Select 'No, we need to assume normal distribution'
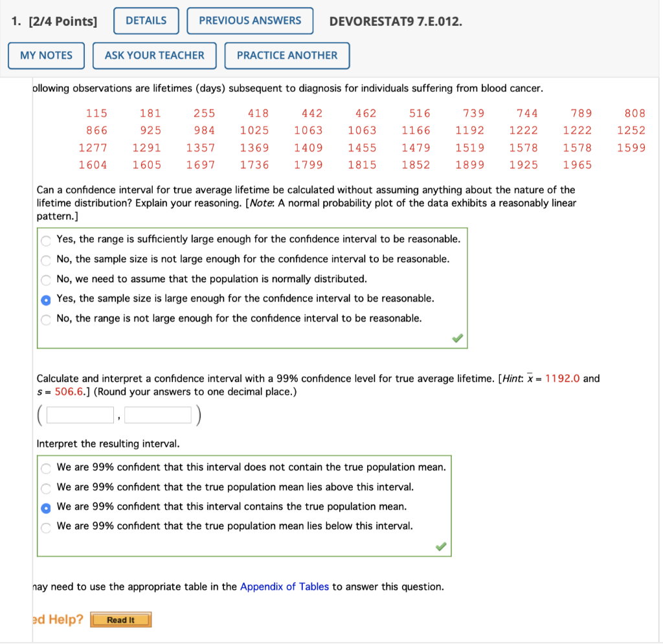663x644 pixels. 46,280
